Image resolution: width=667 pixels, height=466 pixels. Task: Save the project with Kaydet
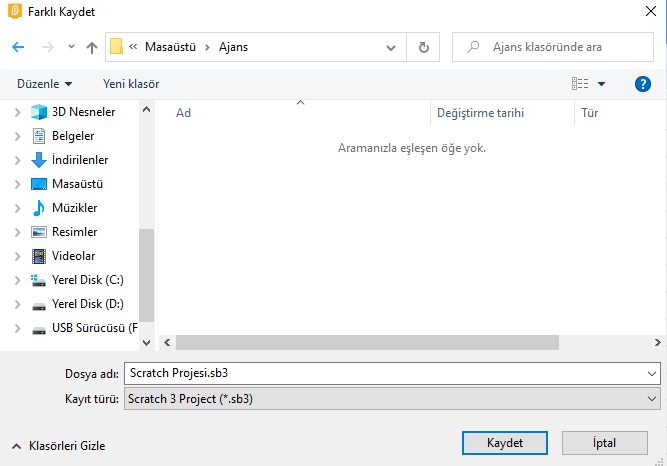[505, 443]
